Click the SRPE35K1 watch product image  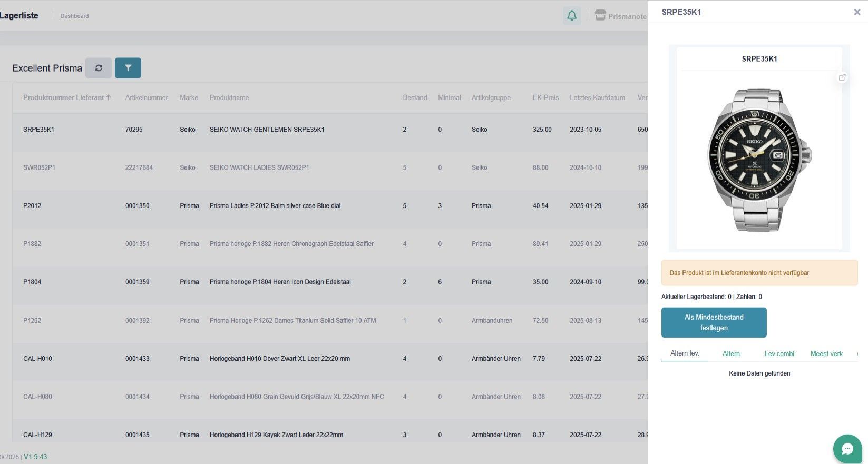click(x=759, y=160)
